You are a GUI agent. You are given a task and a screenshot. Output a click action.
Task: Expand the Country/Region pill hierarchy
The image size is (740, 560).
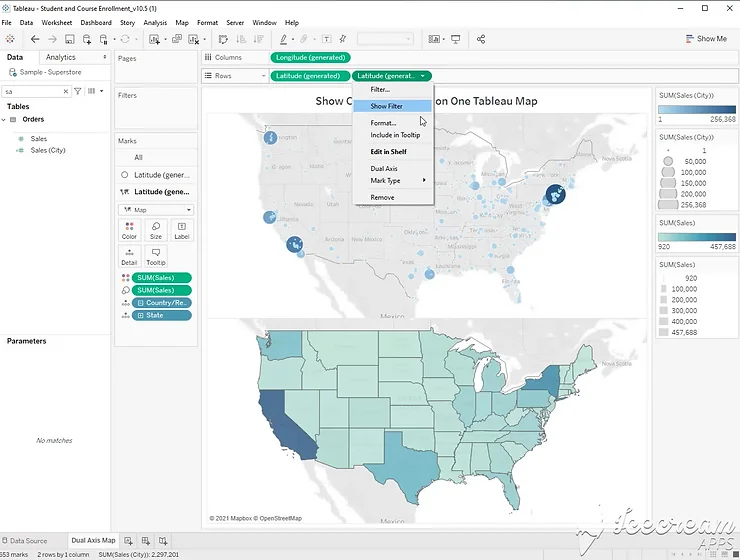click(x=141, y=303)
